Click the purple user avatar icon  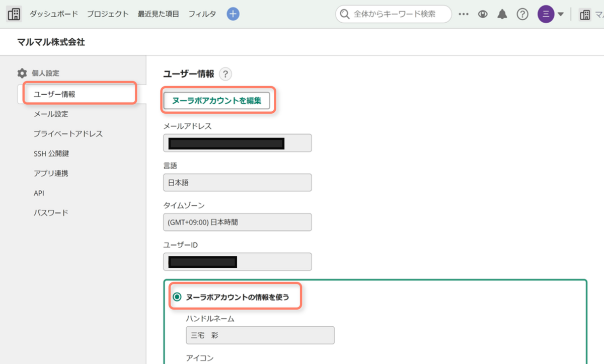click(546, 14)
